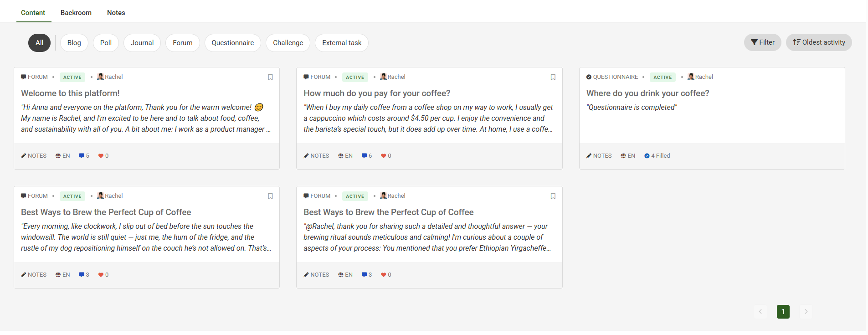The height and width of the screenshot is (335, 868).
Task: Toggle the Blog content filter chip
Action: pos(74,43)
